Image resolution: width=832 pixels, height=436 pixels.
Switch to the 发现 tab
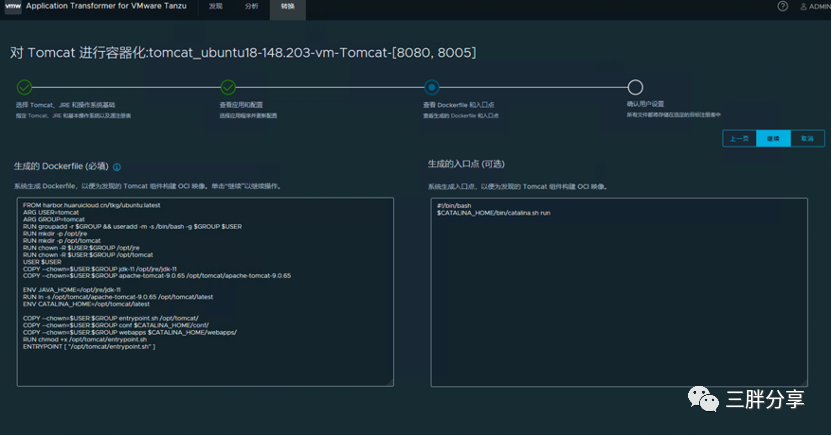[x=215, y=6]
